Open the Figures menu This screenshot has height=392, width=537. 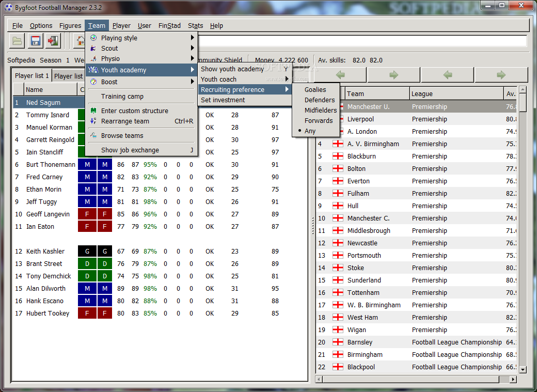coord(70,26)
